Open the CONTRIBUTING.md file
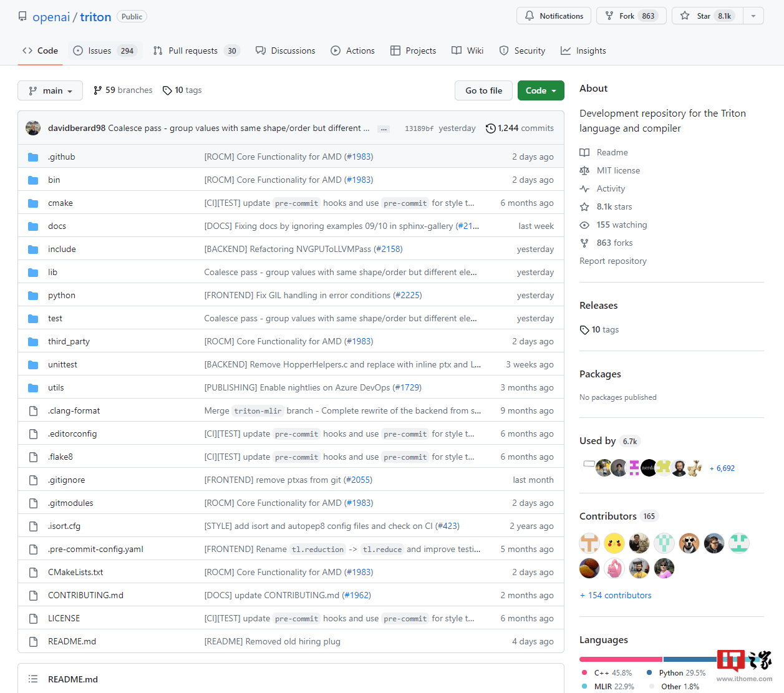This screenshot has height=693, width=784. tap(85, 595)
